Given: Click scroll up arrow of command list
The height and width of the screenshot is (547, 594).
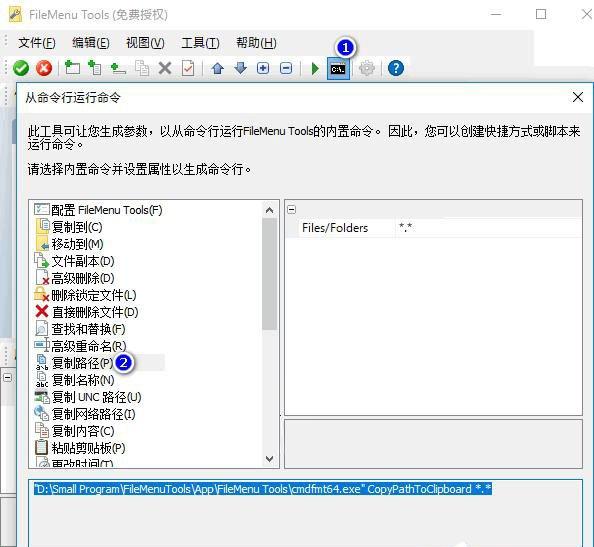Looking at the screenshot, I should (x=269, y=210).
